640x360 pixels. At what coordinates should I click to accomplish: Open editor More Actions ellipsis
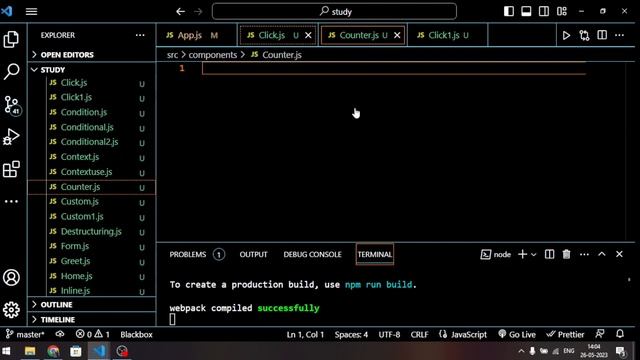pos(620,36)
